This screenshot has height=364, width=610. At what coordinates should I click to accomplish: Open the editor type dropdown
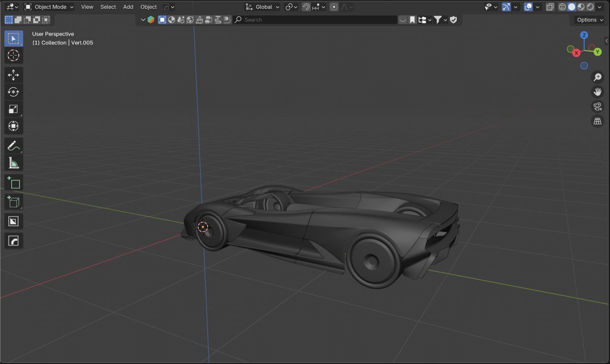tap(12, 7)
